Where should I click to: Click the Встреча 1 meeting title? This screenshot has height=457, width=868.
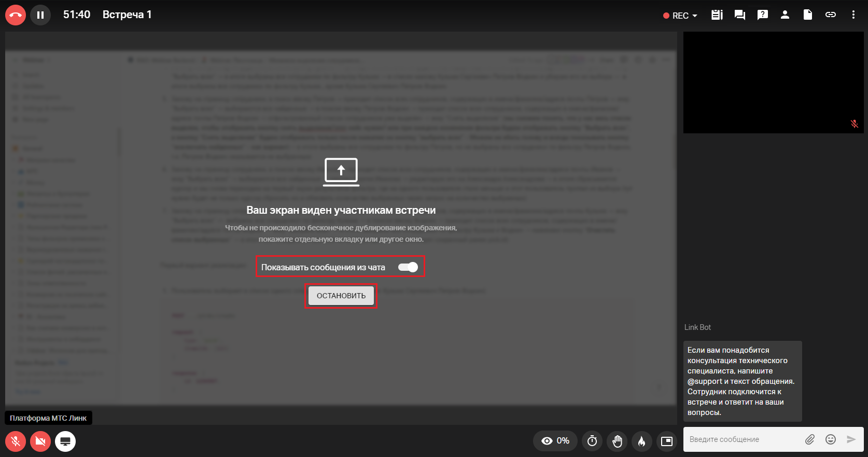pos(127,15)
